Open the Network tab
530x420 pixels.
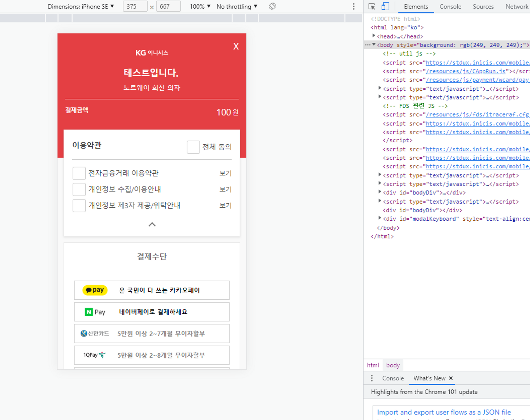[516, 7]
